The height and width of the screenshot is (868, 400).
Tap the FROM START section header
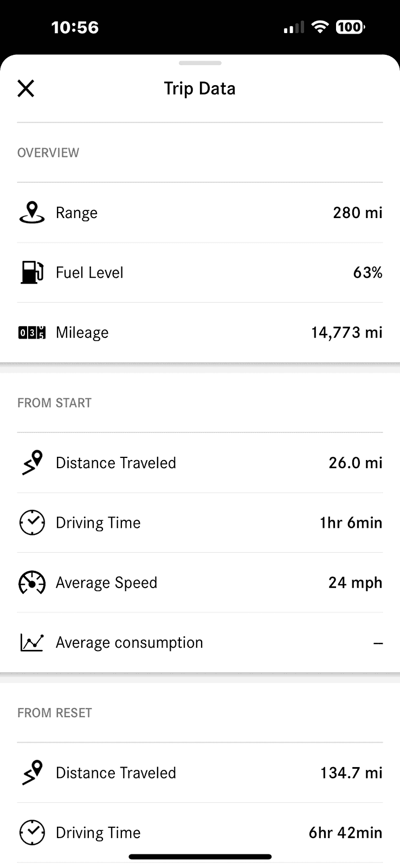(54, 403)
